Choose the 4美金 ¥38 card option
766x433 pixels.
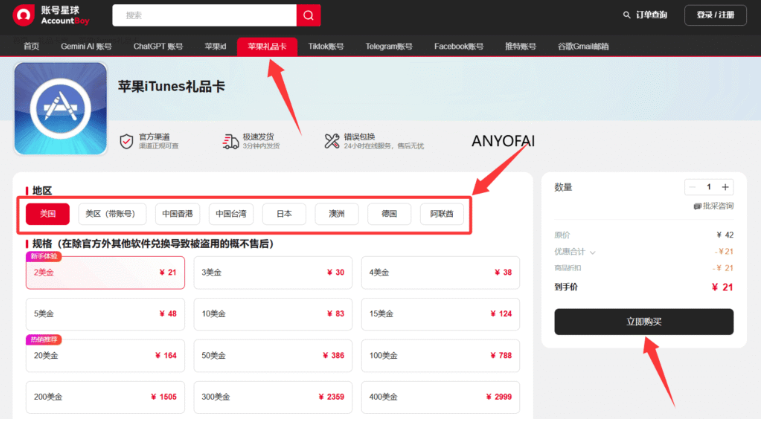point(440,273)
